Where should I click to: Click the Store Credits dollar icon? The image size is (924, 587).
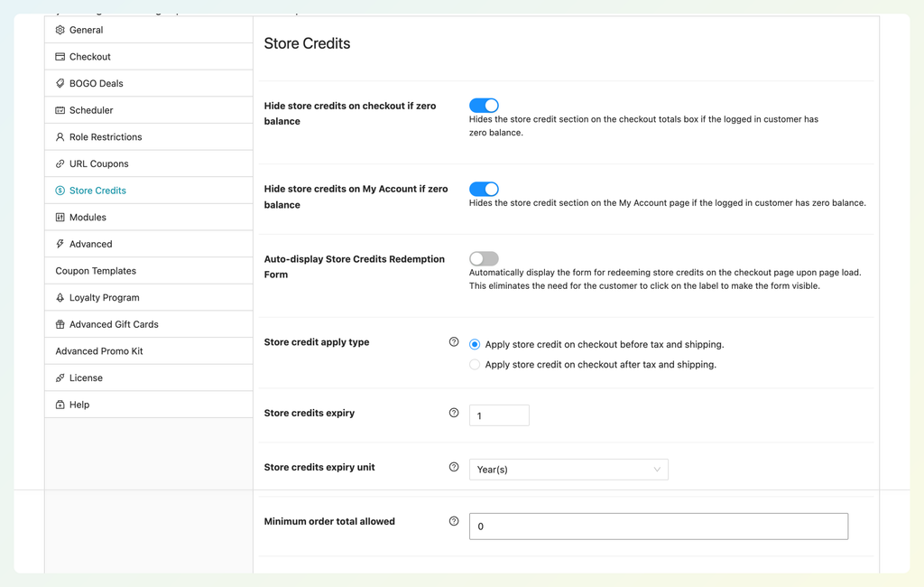point(60,191)
